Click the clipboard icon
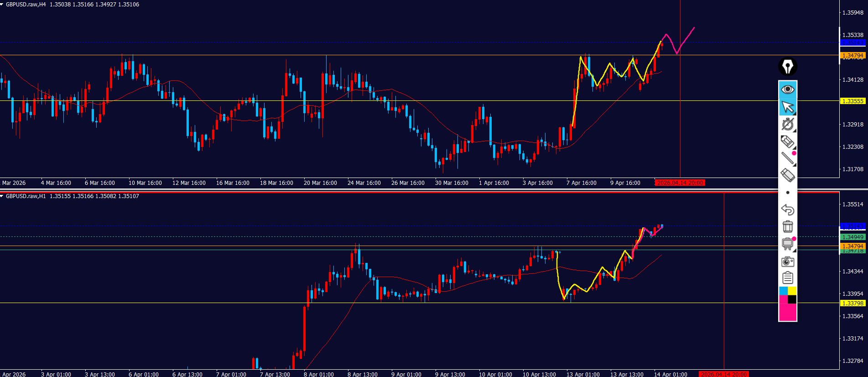This screenshot has height=377, width=868. click(x=787, y=278)
